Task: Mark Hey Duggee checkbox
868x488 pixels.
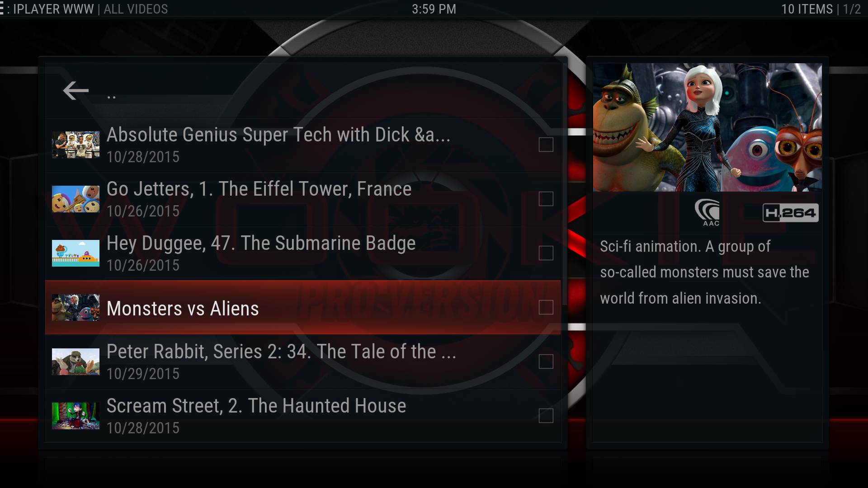Action: pos(546,253)
